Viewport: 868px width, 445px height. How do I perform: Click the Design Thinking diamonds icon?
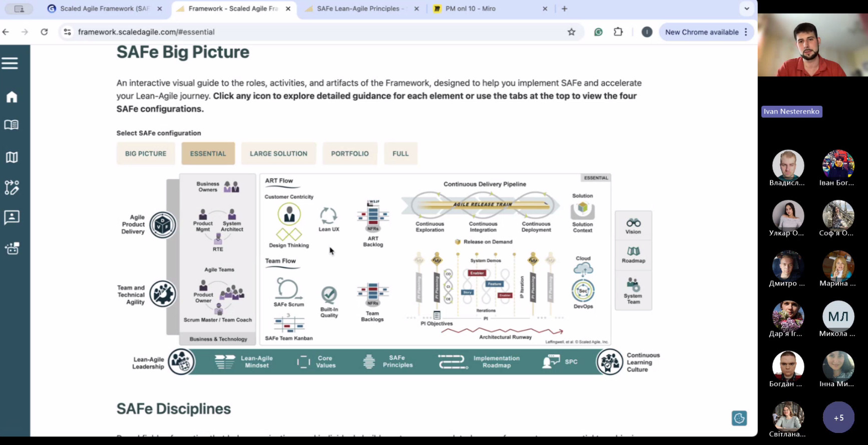289,234
